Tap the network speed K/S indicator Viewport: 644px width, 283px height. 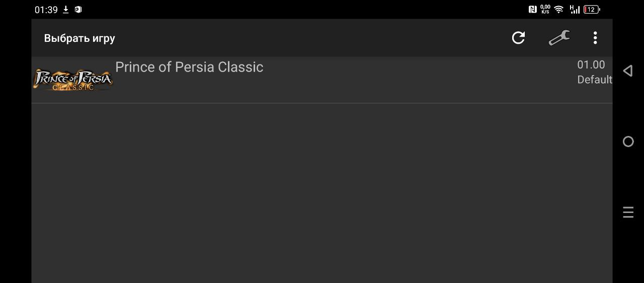click(x=545, y=10)
